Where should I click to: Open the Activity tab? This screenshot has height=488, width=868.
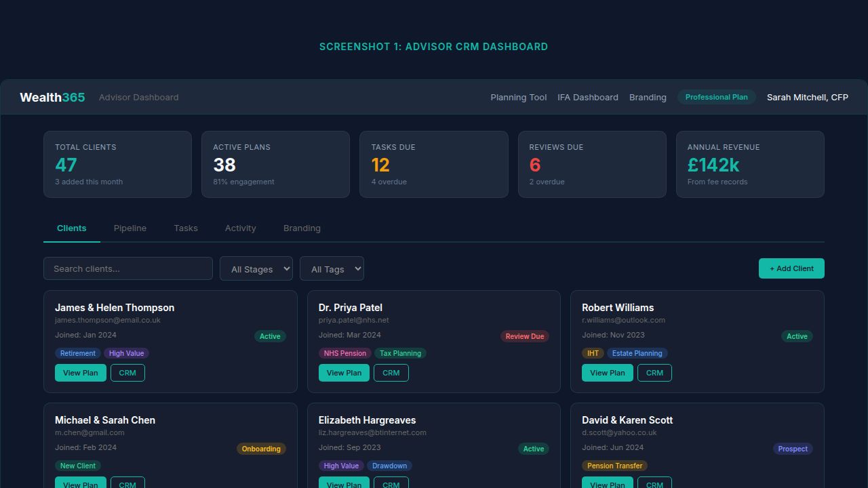[240, 228]
